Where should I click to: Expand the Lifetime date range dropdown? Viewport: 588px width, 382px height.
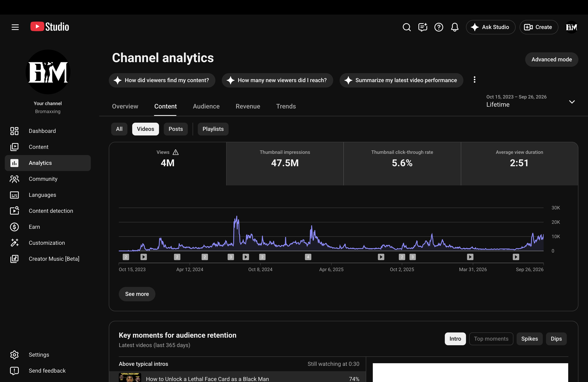[x=572, y=102]
